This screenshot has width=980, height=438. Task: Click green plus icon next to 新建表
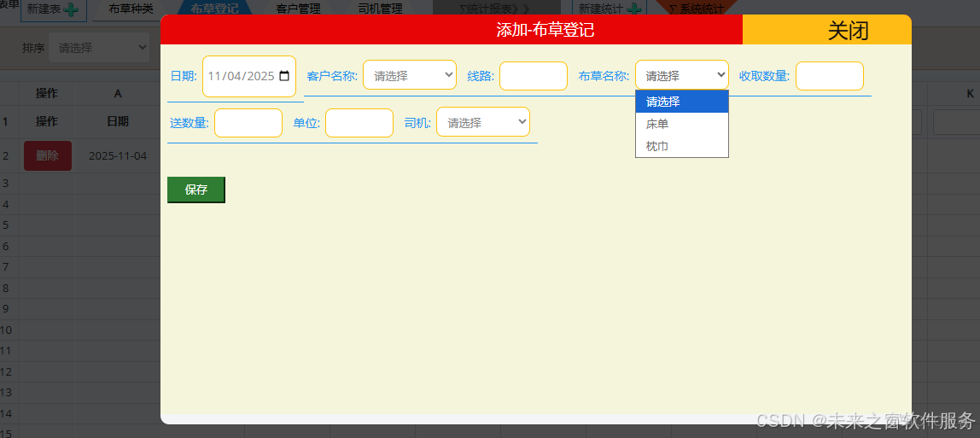tap(71, 9)
